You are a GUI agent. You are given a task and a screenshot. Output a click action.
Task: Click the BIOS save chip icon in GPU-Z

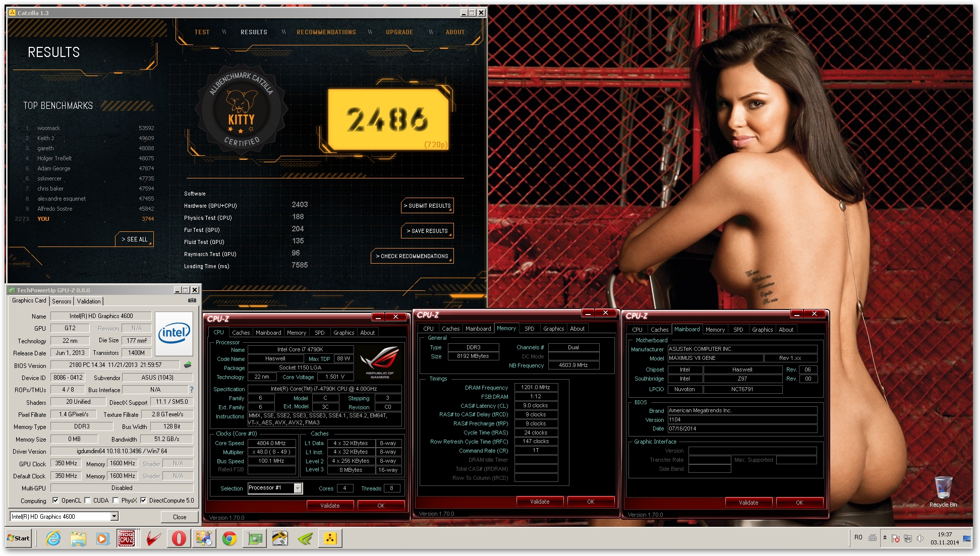188,364
